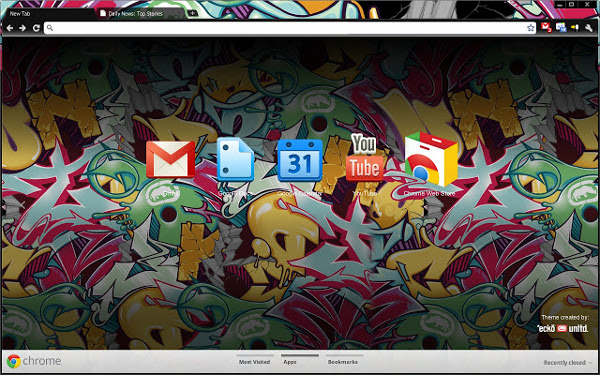Click the yellow arrow extension icon
The height and width of the screenshot is (375, 600).
pyautogui.click(x=575, y=28)
